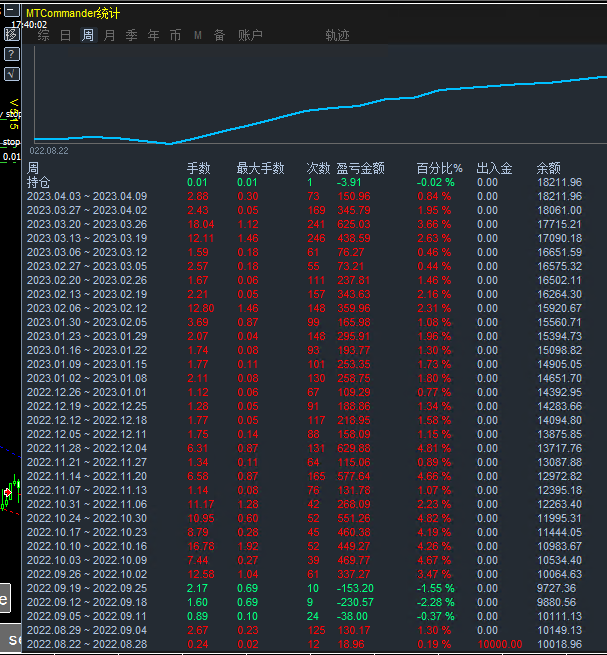Select week row 2022.10.17 ~ 2022.10.23
The height and width of the screenshot is (655, 607).
pos(304,532)
